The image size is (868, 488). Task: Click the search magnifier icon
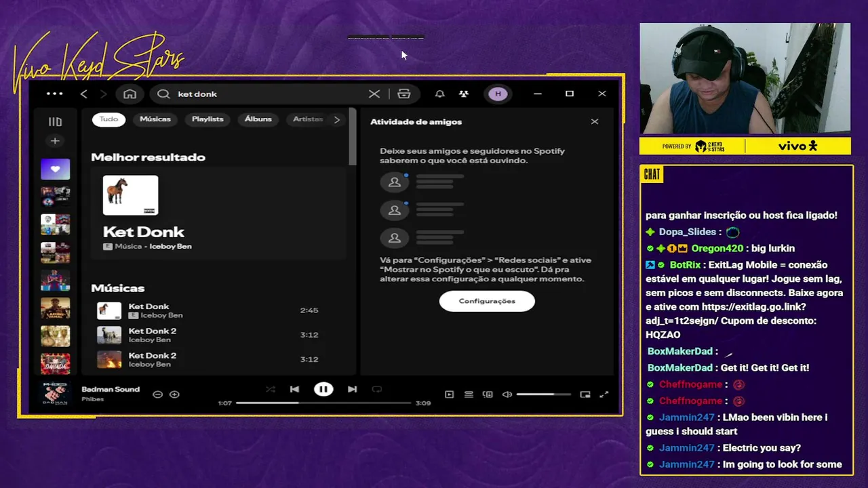[x=163, y=94]
